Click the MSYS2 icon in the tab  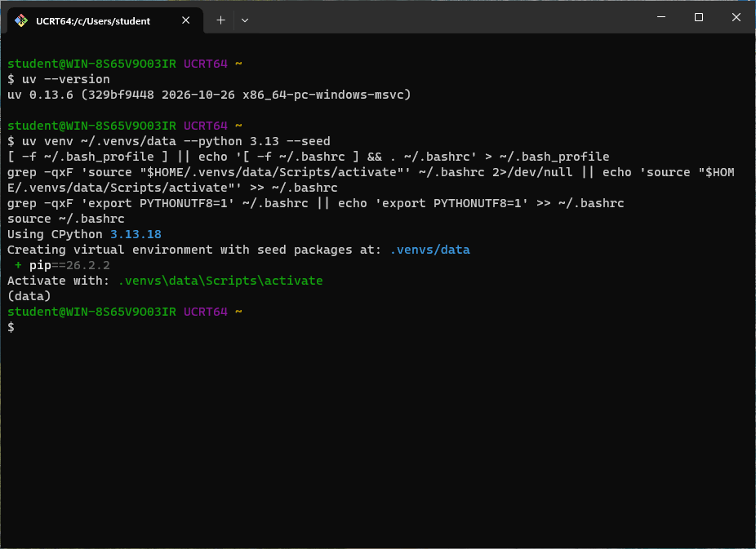pyautogui.click(x=20, y=20)
